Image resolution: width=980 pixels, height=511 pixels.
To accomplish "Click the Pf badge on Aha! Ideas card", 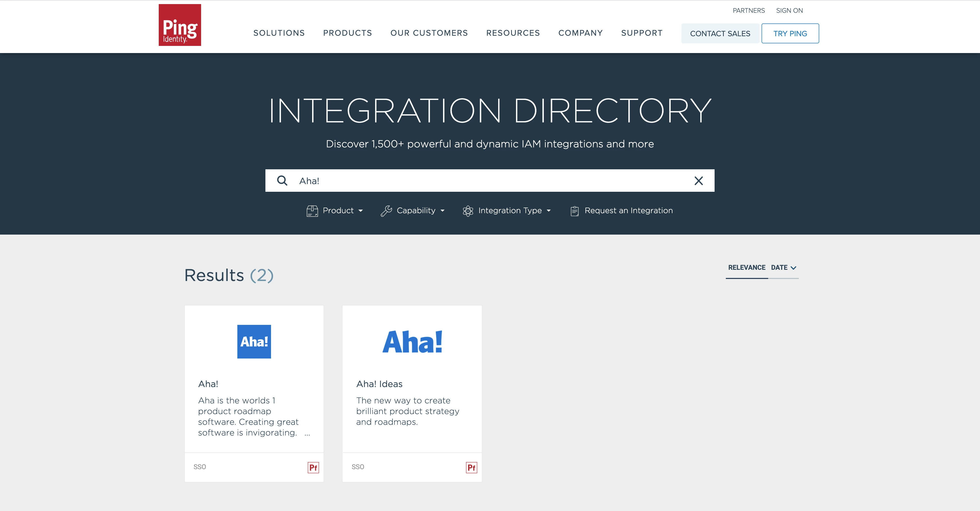I will (x=471, y=467).
